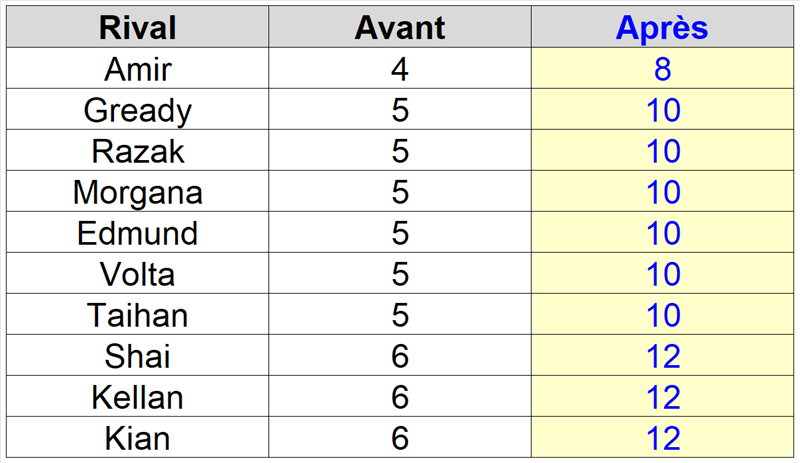Click Kian's Après value 12
The image size is (800, 463).
tap(662, 438)
